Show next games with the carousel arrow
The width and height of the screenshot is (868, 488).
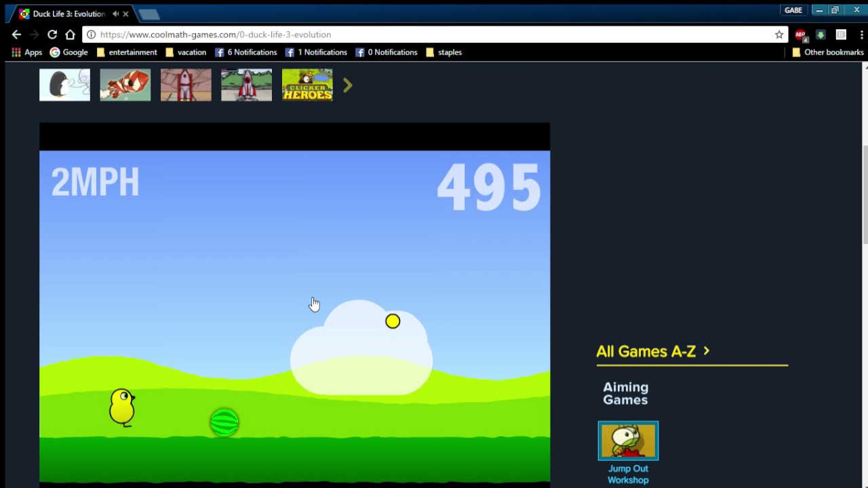[x=347, y=85]
